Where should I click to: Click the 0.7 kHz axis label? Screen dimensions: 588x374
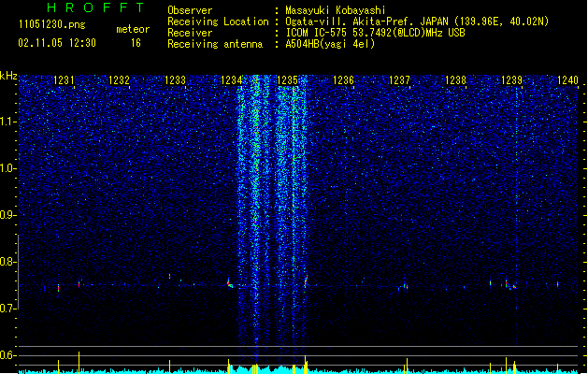pyautogui.click(x=7, y=309)
